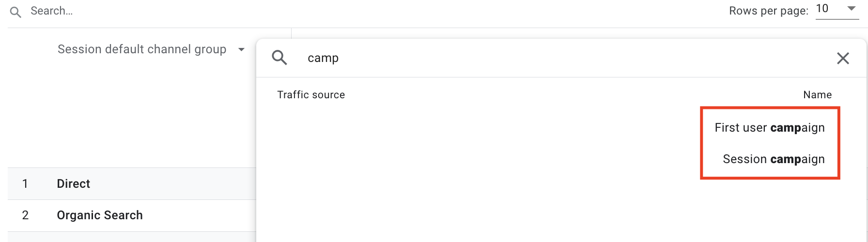
Task: Select the Direct row
Action: (x=74, y=184)
